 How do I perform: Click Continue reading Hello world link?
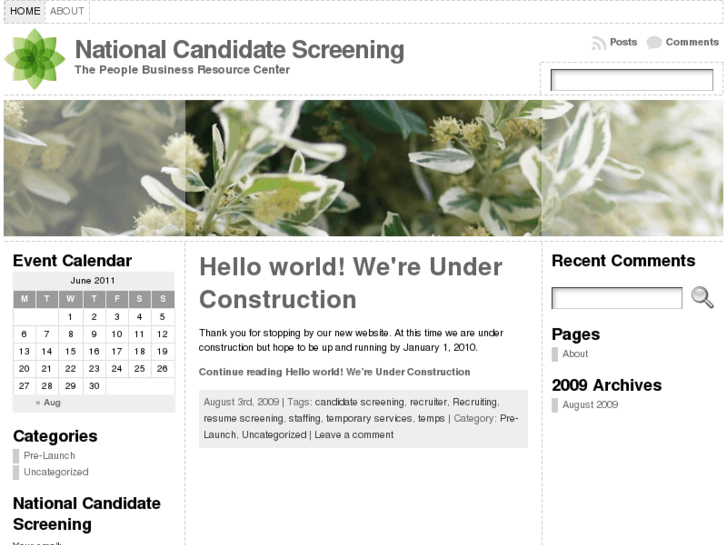pyautogui.click(x=334, y=372)
